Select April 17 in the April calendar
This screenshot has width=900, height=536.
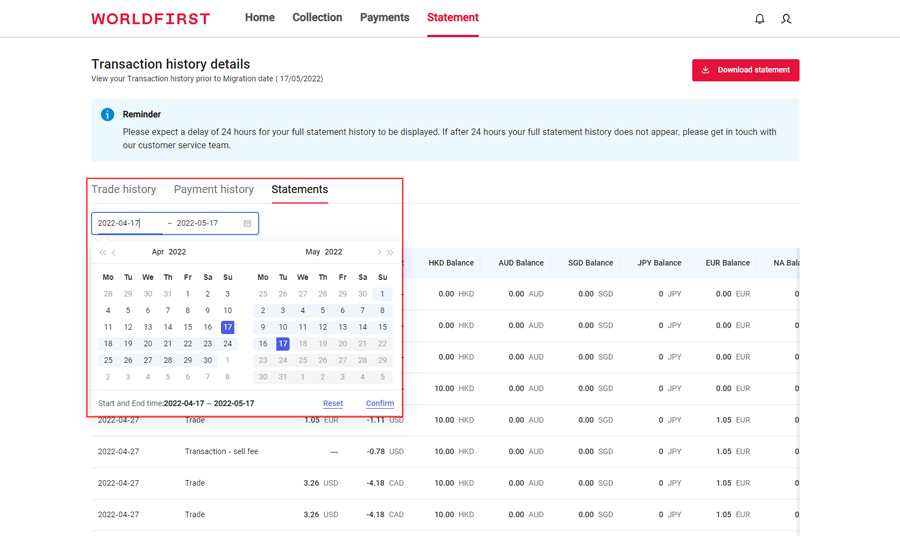(228, 327)
